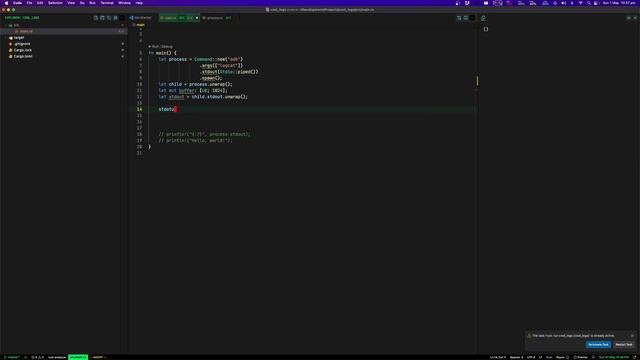This screenshot has height=360, width=640.
Task: Select Cargo.lock file in Explorer
Action: click(64, 50)
